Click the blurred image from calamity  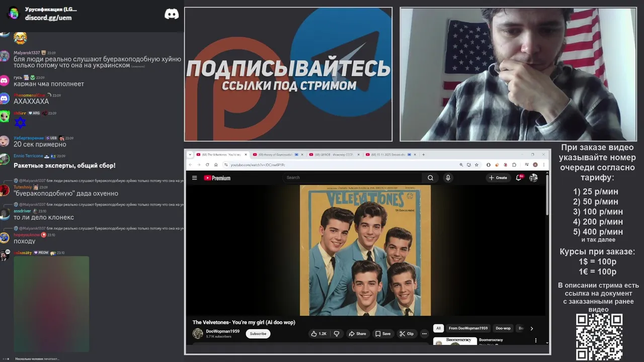pos(51,304)
